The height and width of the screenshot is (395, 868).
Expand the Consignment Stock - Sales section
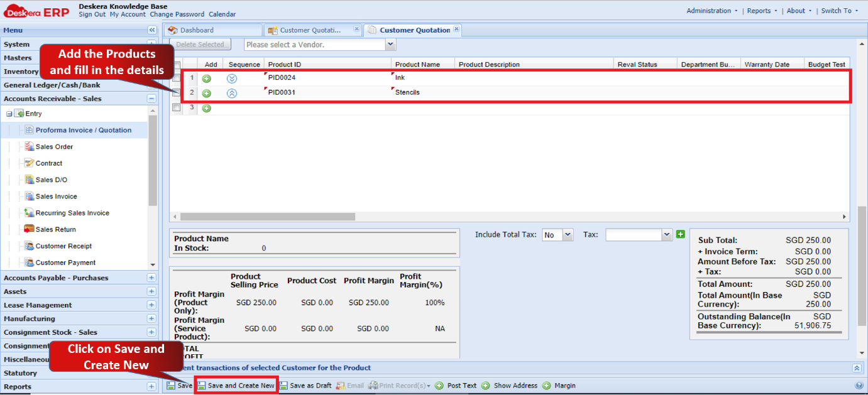pos(151,332)
